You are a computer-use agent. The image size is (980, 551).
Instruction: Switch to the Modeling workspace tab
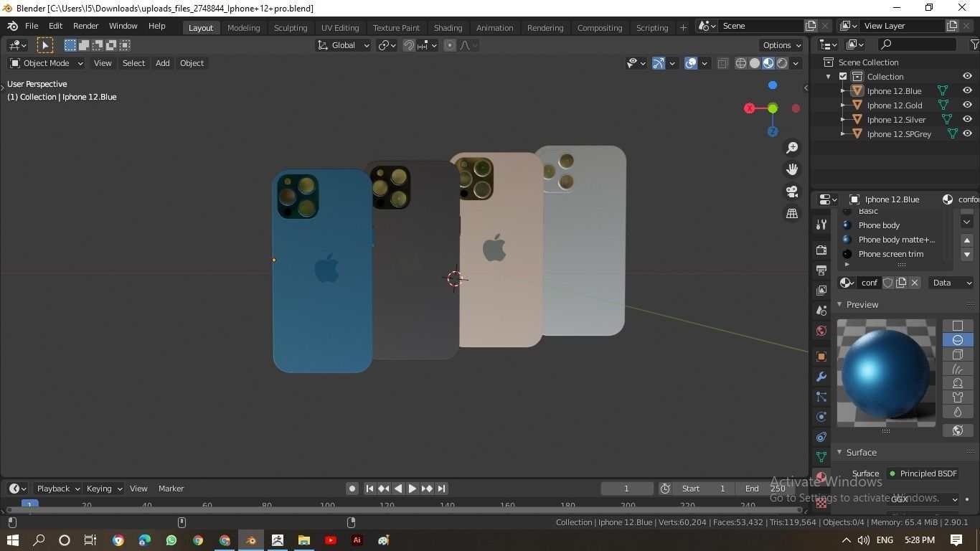click(x=243, y=27)
